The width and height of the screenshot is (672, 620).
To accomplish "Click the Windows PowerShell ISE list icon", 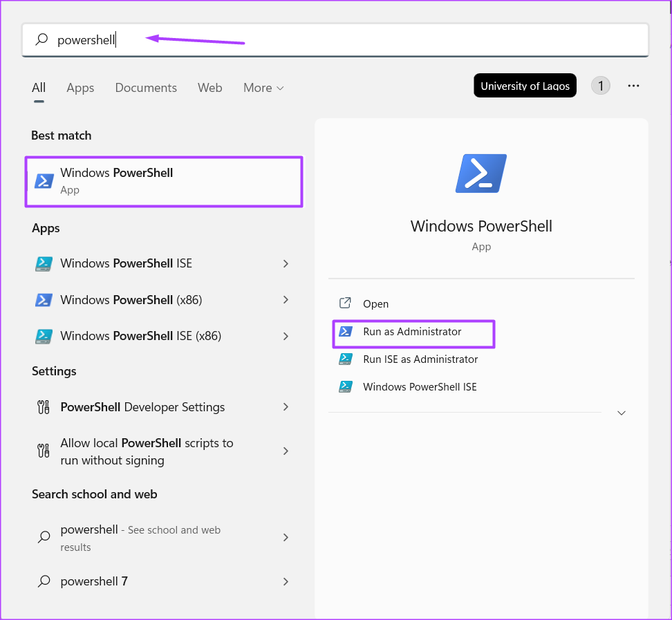I will tap(44, 263).
